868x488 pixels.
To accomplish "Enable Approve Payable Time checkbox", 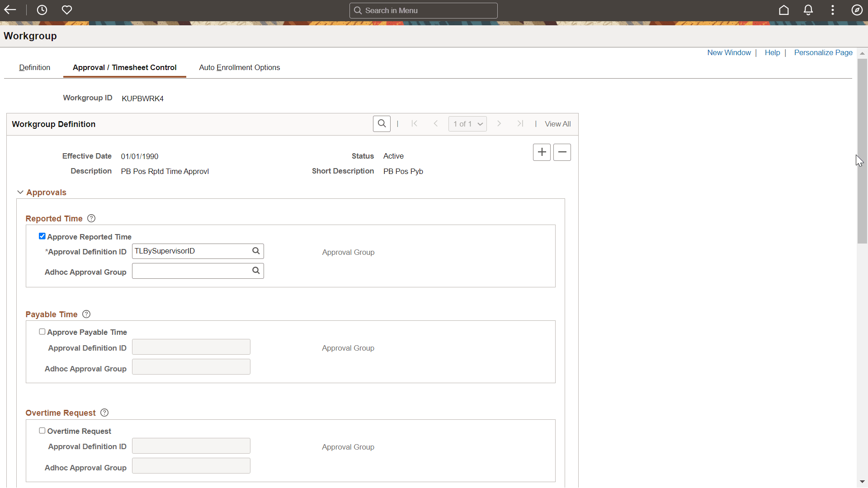I will [42, 332].
